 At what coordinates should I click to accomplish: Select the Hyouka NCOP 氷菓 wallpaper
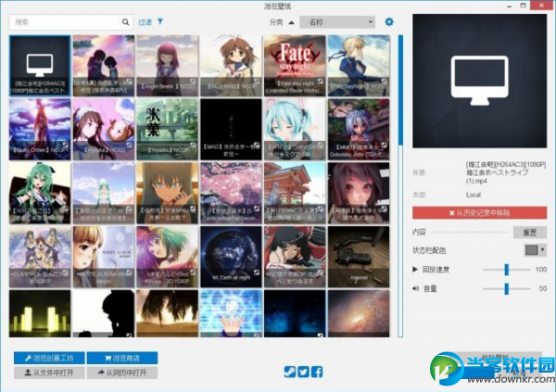coord(168,130)
